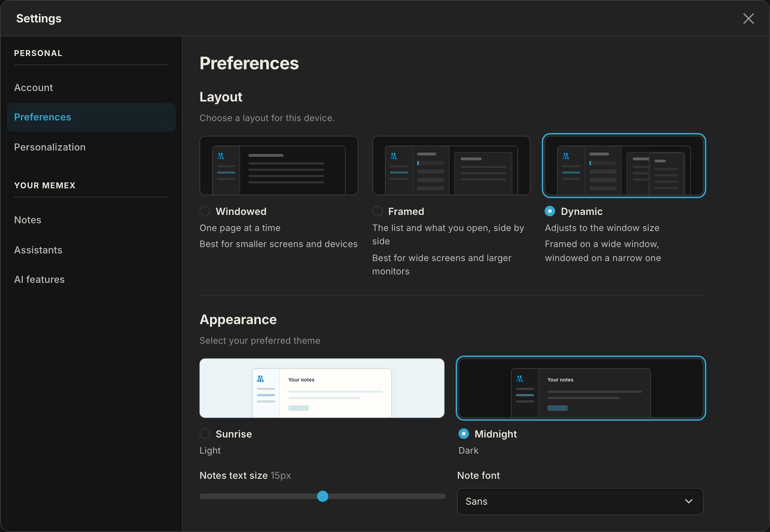
Task: Click the Notes text size slider handle
Action: pos(323,496)
